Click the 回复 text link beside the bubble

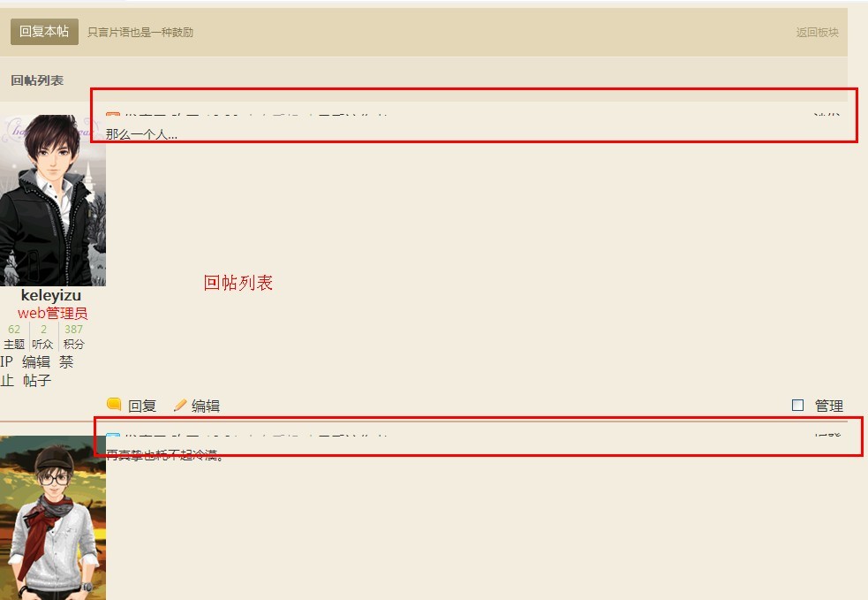142,406
